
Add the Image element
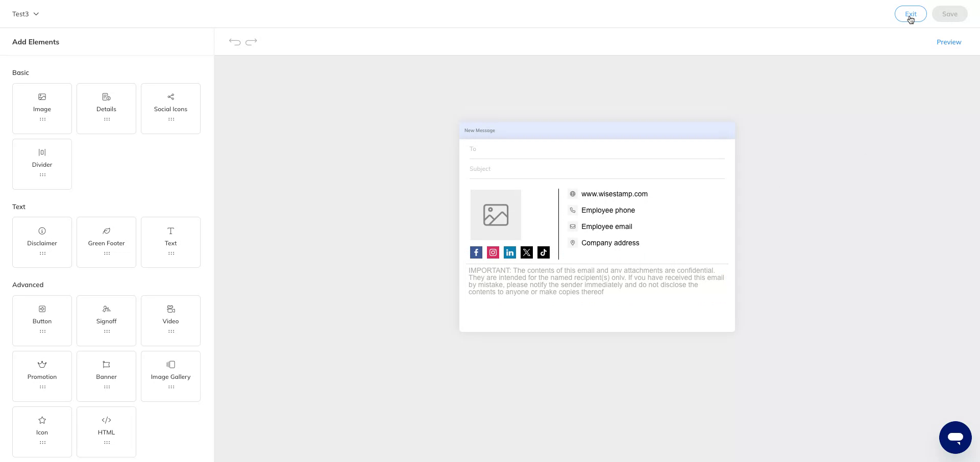(42, 108)
